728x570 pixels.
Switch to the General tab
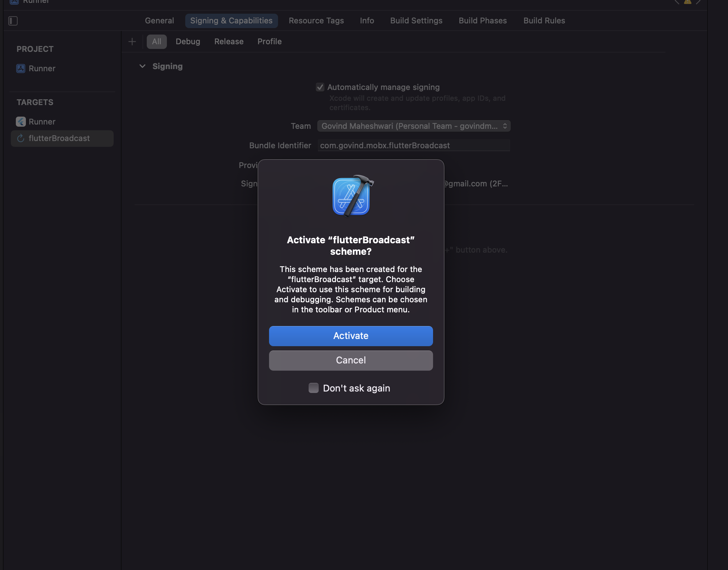159,21
